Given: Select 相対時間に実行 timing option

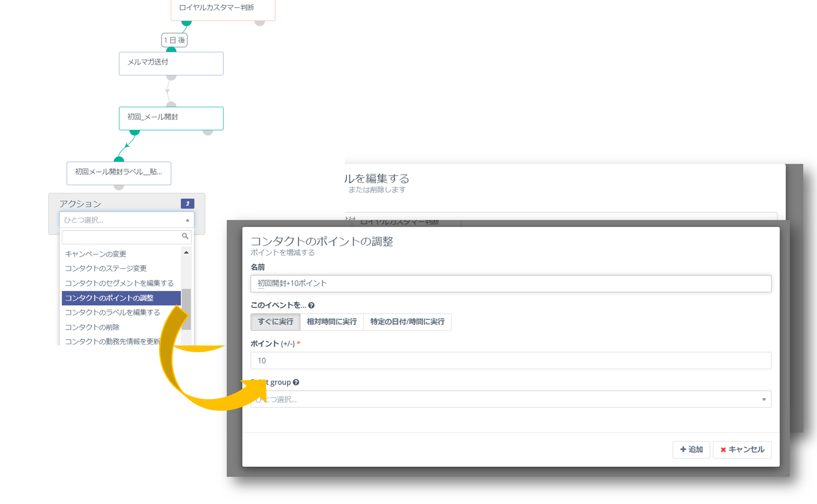Looking at the screenshot, I should click(331, 322).
